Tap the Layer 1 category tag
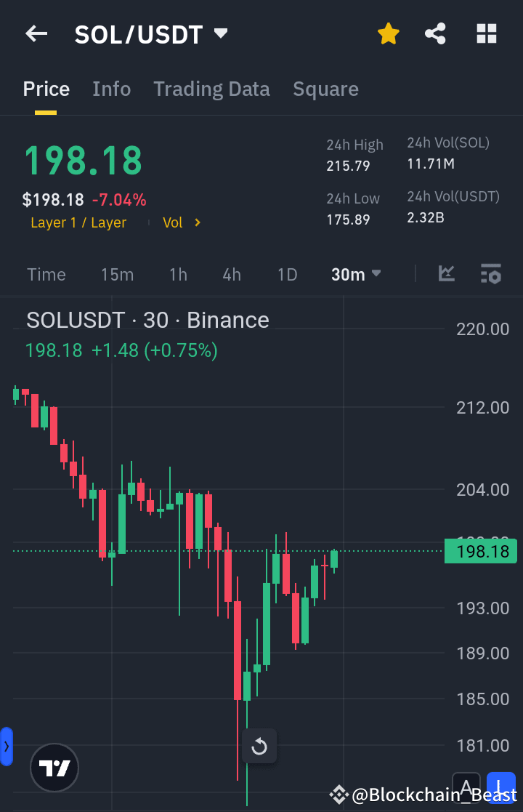This screenshot has height=812, width=523. pyautogui.click(x=78, y=222)
